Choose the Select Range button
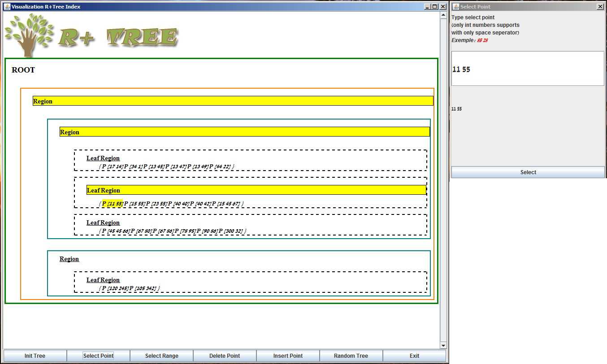The height and width of the screenshot is (364, 607). 161,356
